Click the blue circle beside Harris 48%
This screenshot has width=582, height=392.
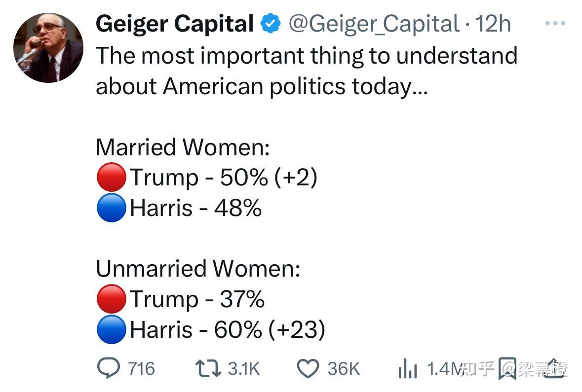[x=111, y=208]
